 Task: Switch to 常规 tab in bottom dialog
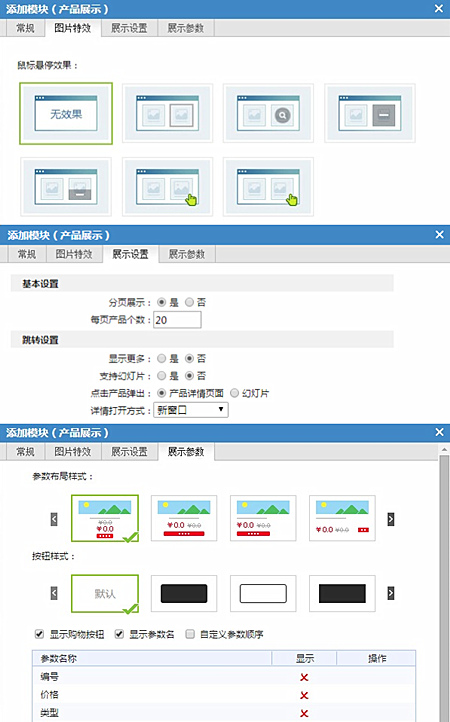[x=25, y=452]
